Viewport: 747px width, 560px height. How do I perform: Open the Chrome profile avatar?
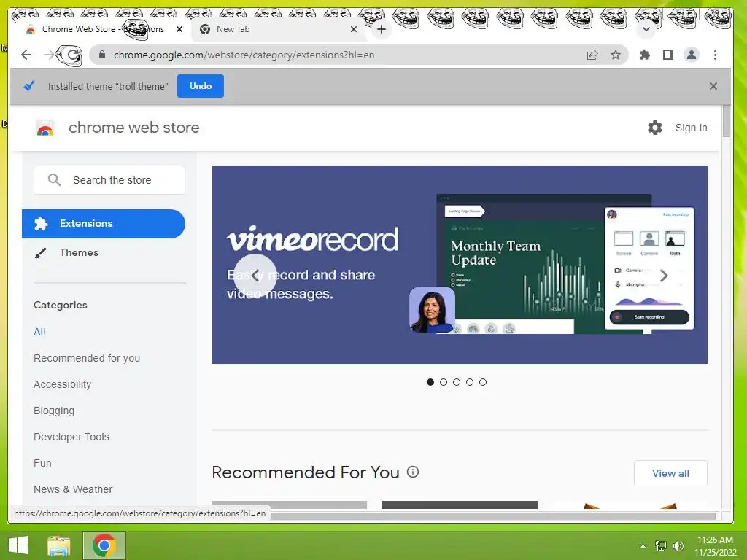(x=692, y=55)
